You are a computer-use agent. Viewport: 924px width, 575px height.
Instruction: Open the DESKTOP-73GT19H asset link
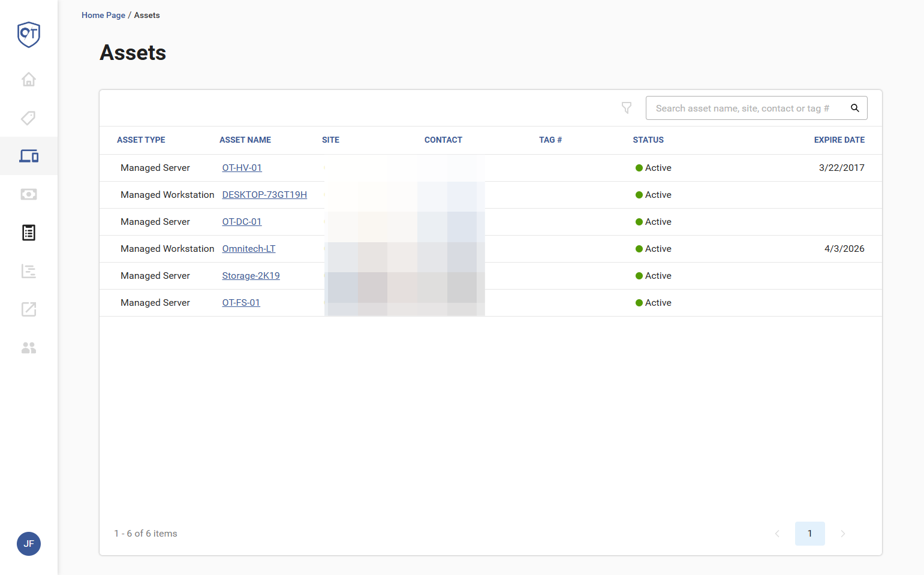tap(264, 195)
